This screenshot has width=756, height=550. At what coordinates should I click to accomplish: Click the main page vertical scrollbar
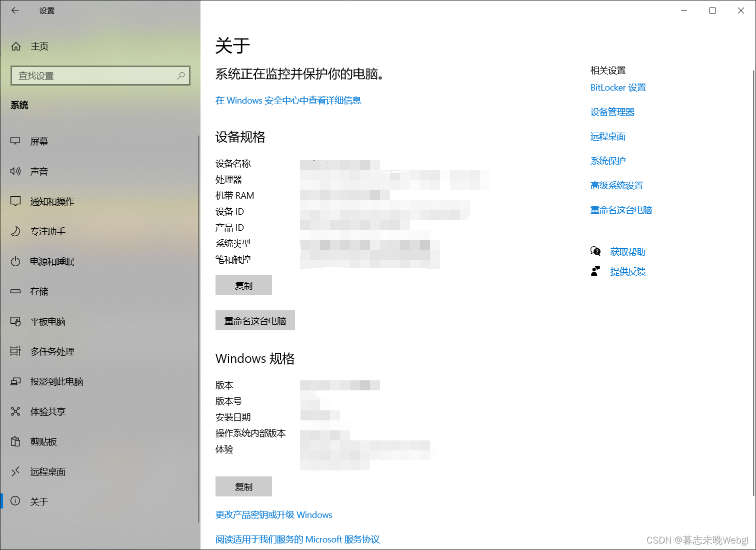coord(753,283)
